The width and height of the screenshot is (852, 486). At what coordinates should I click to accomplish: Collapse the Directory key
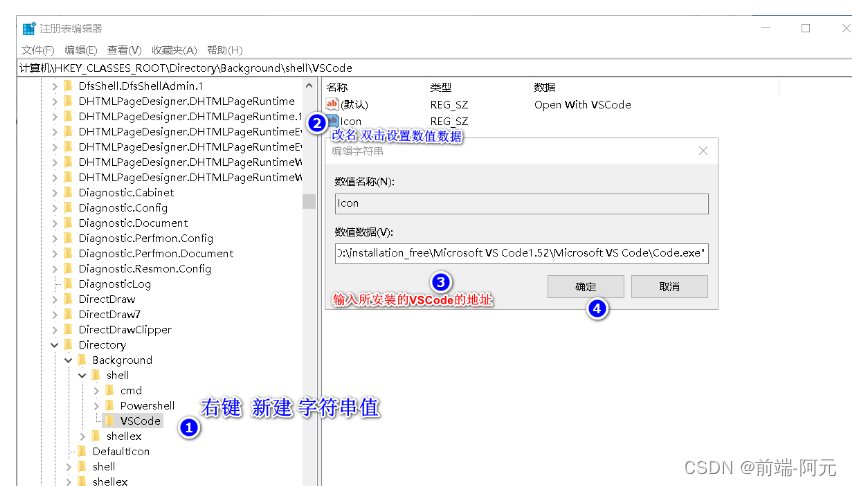[54, 345]
